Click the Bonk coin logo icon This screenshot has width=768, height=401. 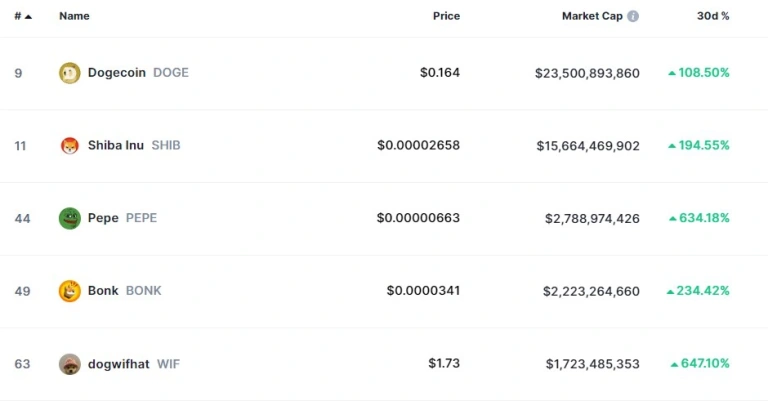point(70,291)
